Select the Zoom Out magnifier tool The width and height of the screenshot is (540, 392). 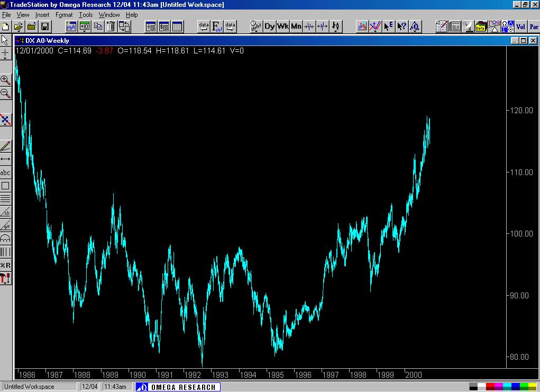pos(6,94)
